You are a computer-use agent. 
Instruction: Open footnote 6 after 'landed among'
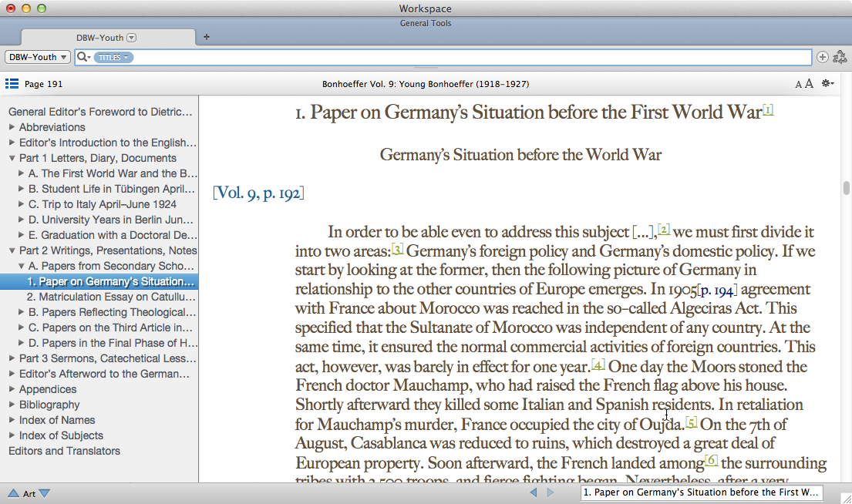coord(711,461)
